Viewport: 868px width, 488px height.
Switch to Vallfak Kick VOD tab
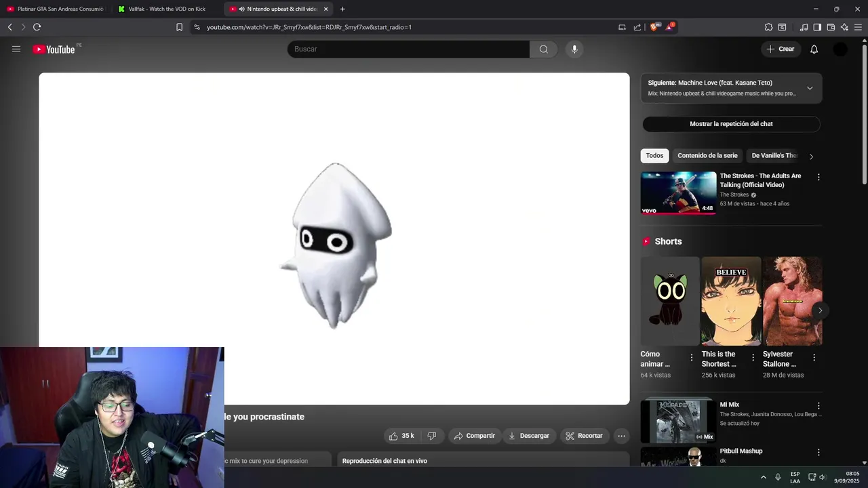167,9
